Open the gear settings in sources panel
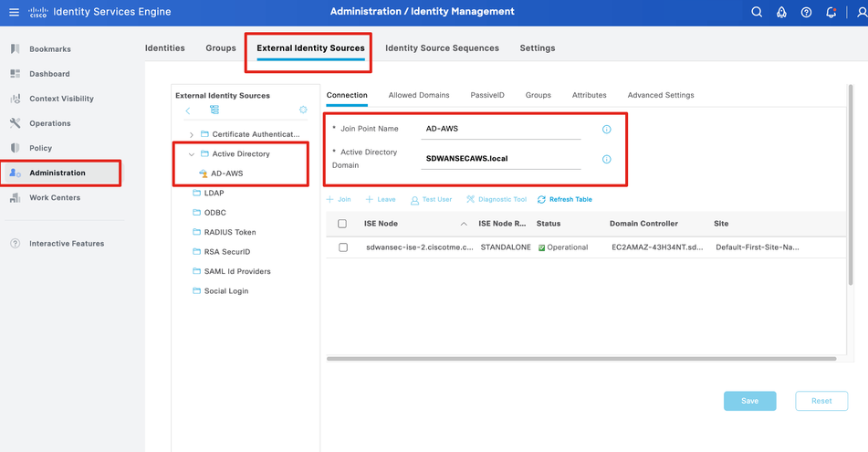The image size is (868, 452). pyautogui.click(x=303, y=110)
